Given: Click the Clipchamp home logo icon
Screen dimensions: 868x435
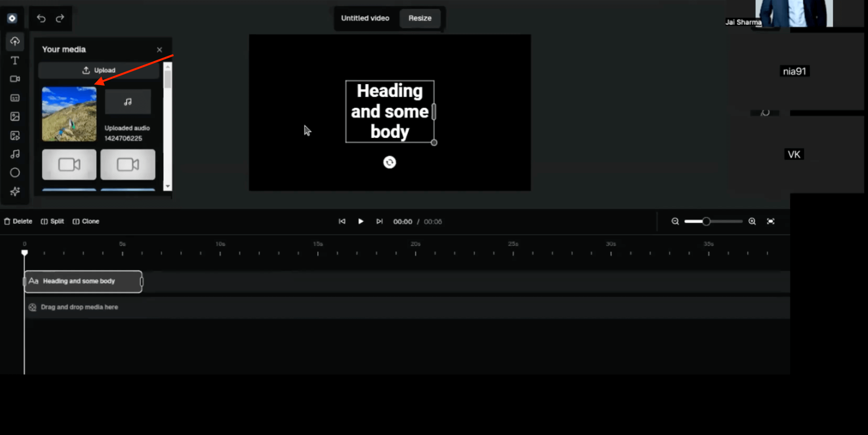Looking at the screenshot, I should (x=12, y=18).
